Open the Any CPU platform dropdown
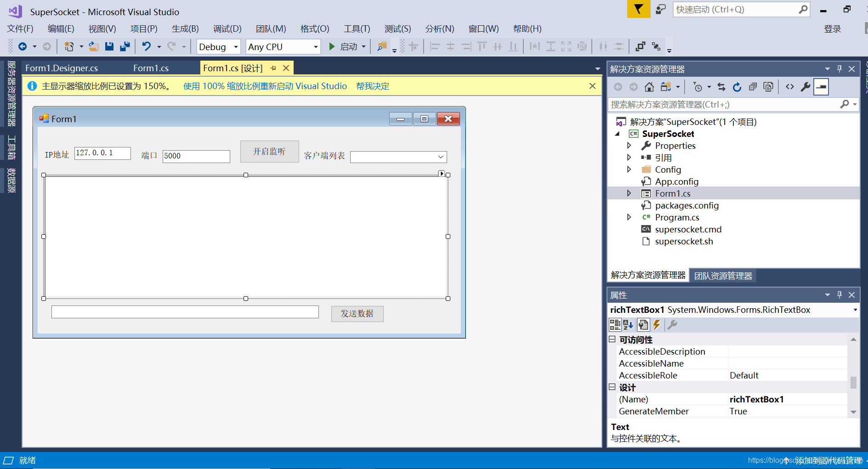The width and height of the screenshot is (868, 469). pos(316,47)
